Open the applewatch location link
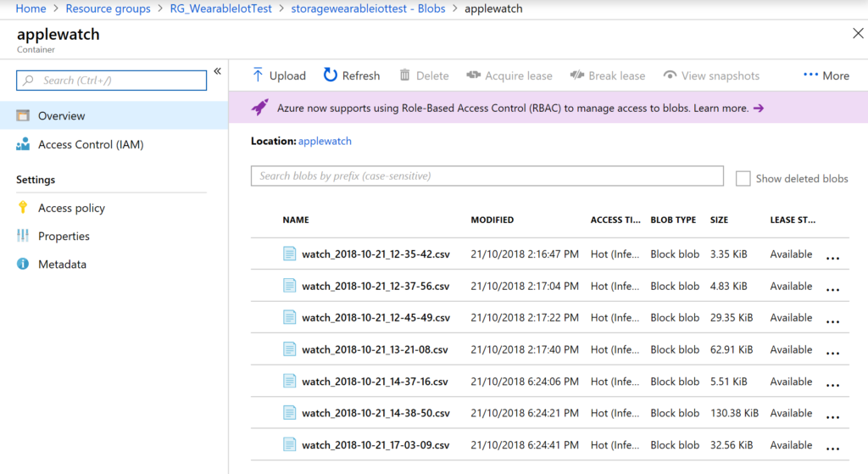868x474 pixels. 325,141
